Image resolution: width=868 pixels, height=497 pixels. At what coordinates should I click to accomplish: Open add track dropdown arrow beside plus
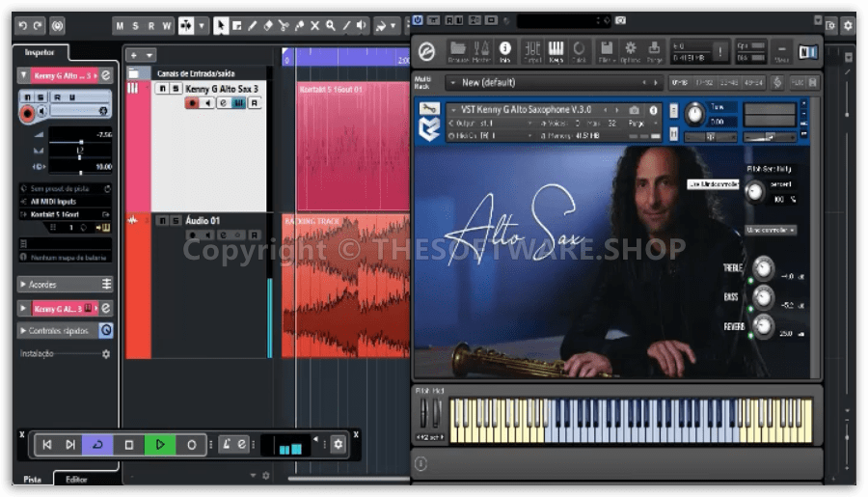click(x=149, y=55)
